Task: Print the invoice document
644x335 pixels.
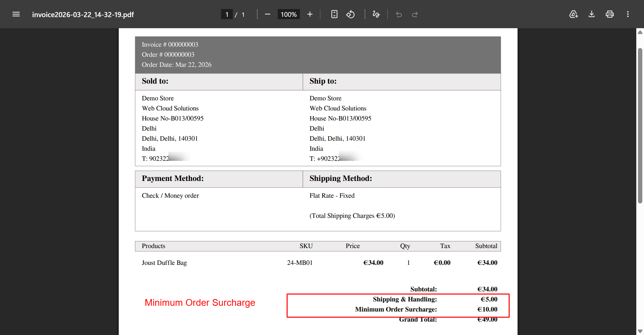Action: point(610,14)
